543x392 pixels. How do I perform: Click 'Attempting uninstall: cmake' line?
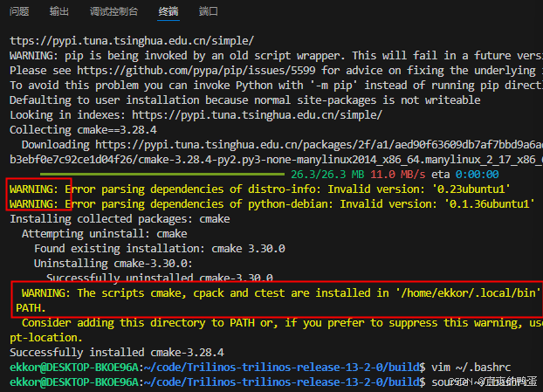point(104,234)
